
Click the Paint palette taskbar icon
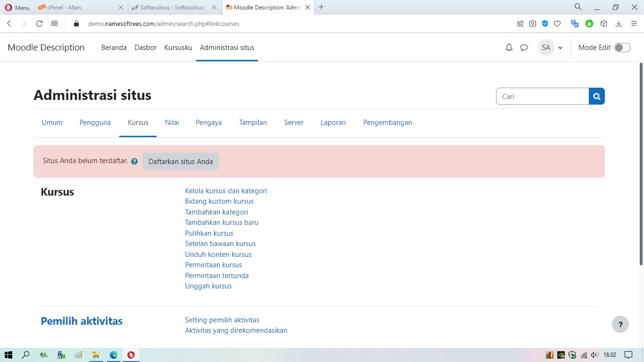tap(78, 355)
